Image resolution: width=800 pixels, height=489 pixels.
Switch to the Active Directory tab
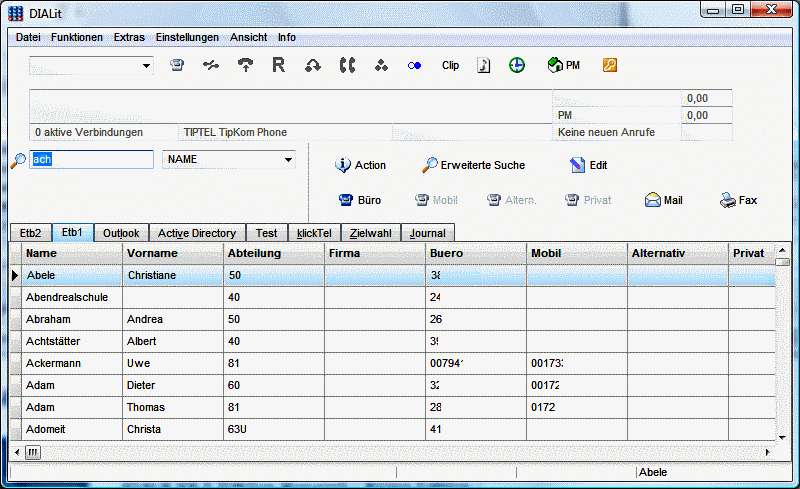coord(196,233)
